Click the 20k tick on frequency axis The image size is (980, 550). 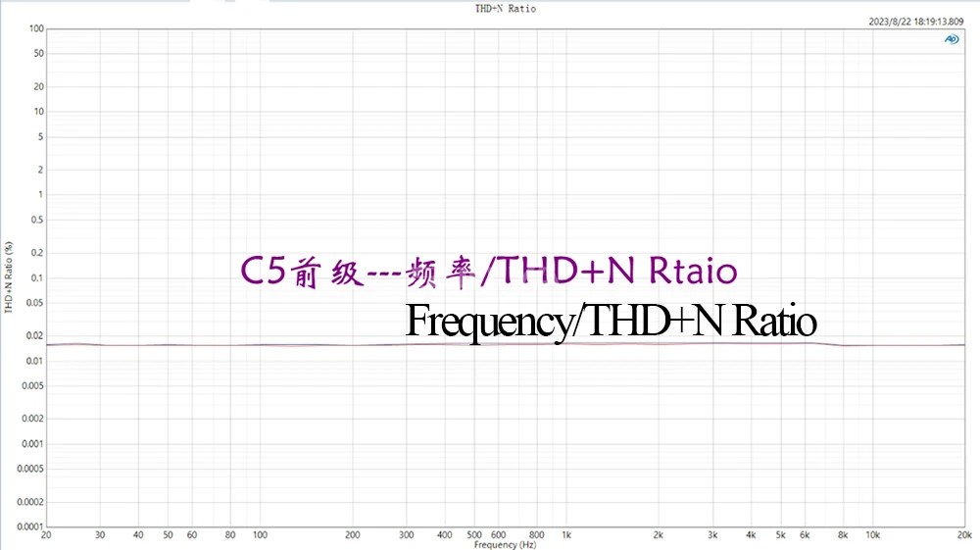965,535
